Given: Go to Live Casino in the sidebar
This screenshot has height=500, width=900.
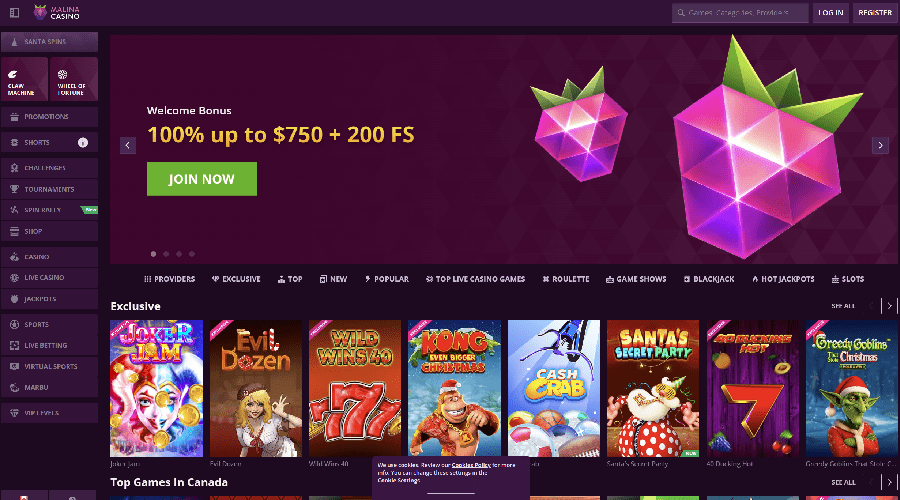Looking at the screenshot, I should tap(49, 277).
